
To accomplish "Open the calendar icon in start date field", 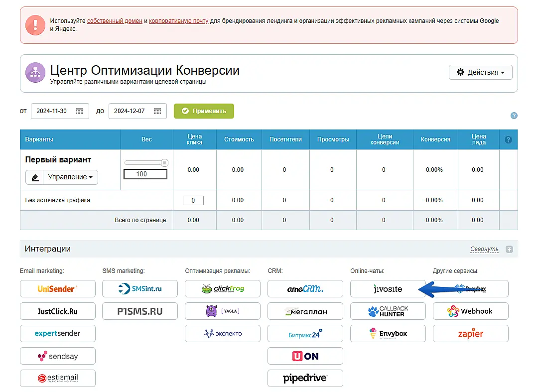I will click(80, 111).
